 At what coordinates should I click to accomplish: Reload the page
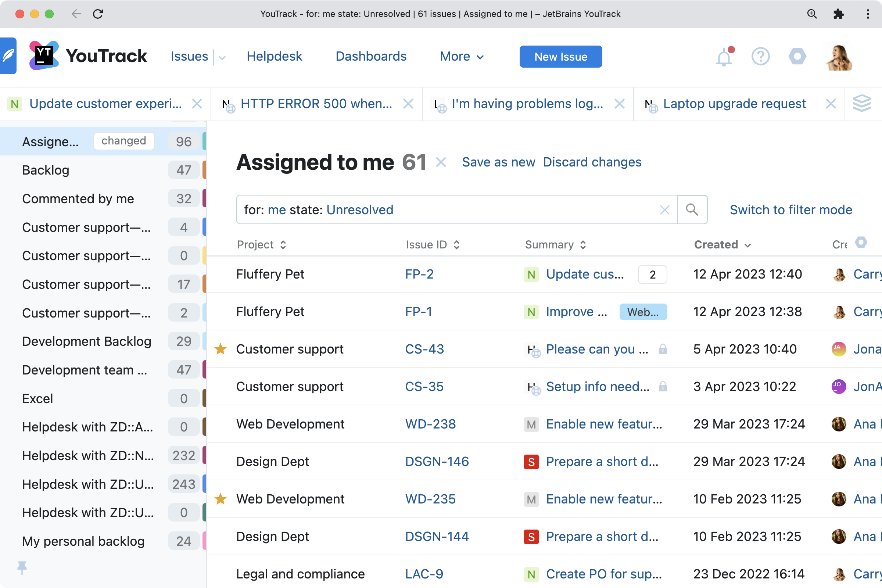point(98,14)
